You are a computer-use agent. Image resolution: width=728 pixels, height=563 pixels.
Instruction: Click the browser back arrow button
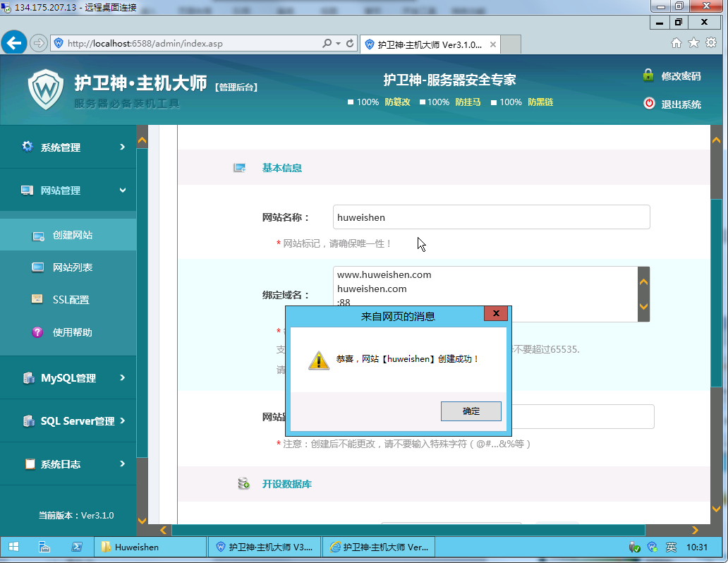coord(14,43)
